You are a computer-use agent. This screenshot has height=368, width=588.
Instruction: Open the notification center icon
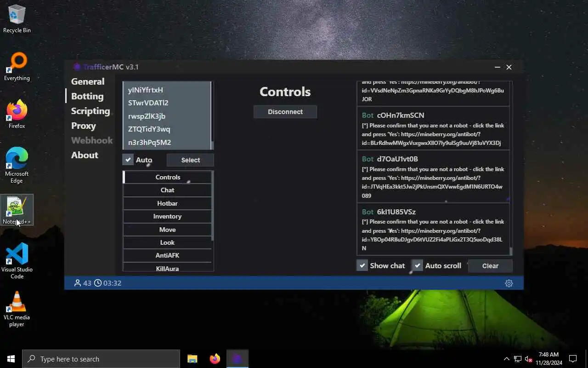click(573, 359)
